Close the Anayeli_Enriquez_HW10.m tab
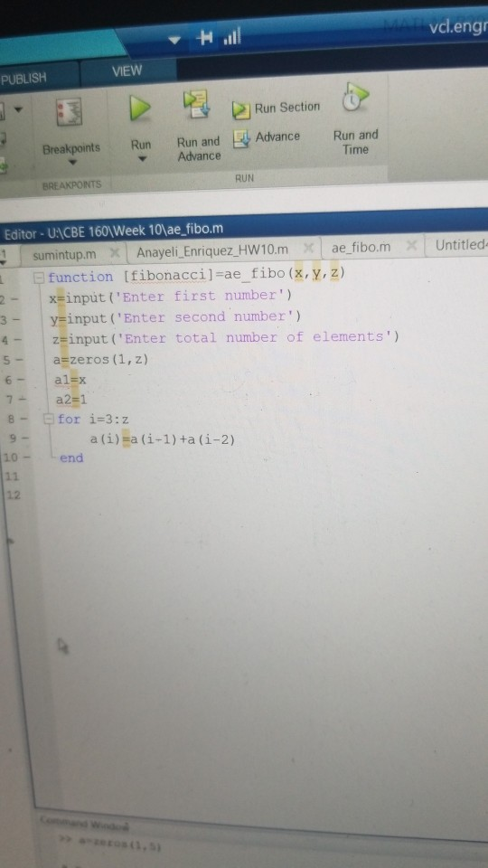This screenshot has height=868, width=488. point(310,249)
